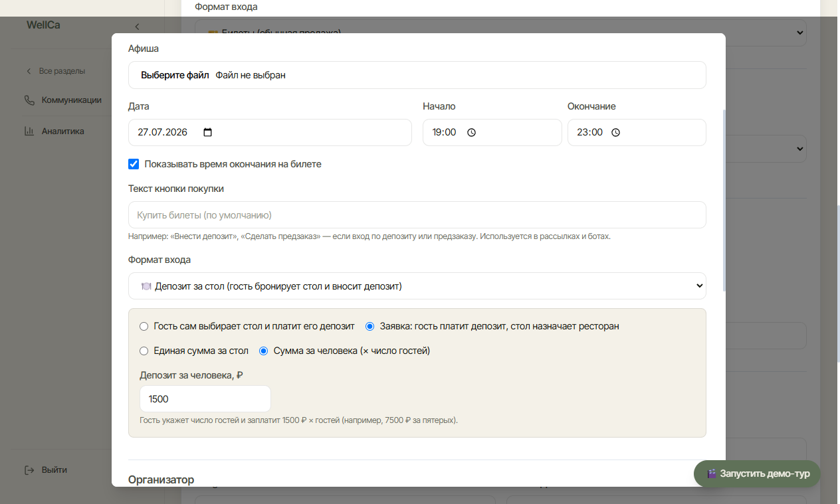The image size is (840, 504).
Task: Open the Депозит за стол format dropdown
Action: click(417, 286)
